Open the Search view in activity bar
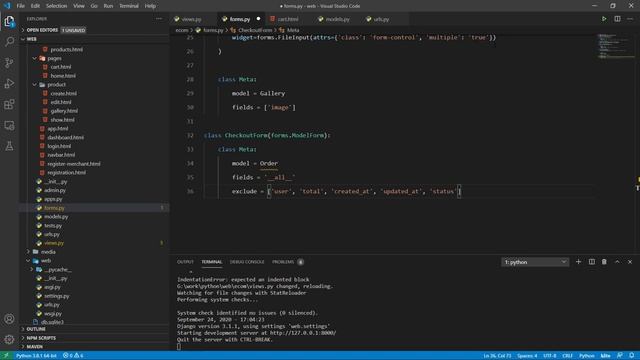The height and width of the screenshot is (360, 640). tap(9, 42)
